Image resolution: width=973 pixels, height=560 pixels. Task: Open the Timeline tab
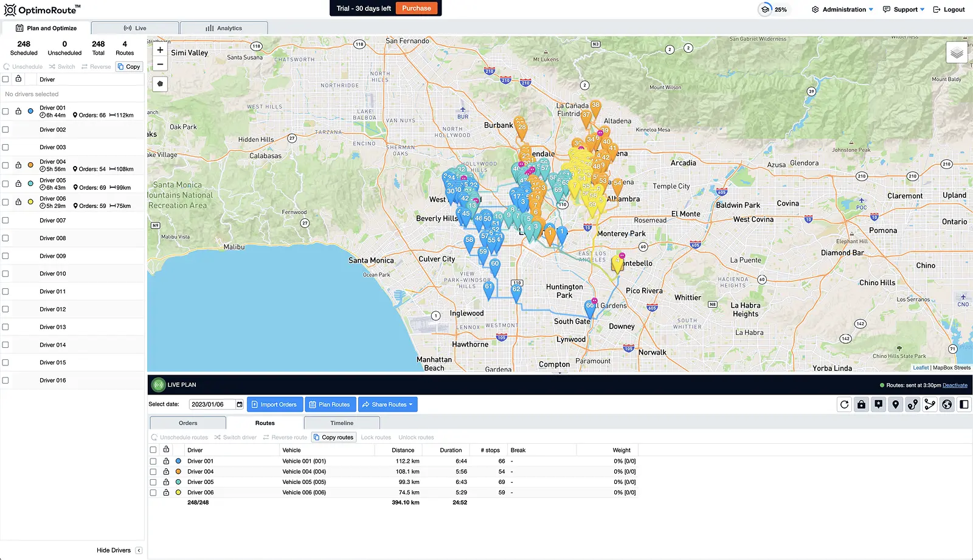342,423
